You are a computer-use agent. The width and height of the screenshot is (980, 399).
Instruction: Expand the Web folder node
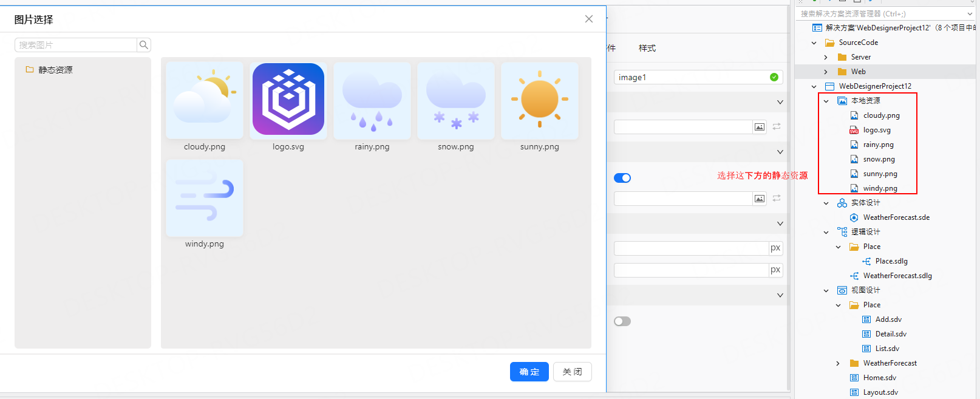(826, 72)
